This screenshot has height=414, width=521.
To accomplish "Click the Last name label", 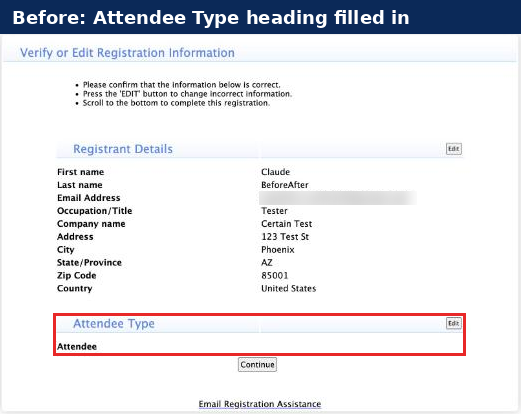I will pos(80,185).
